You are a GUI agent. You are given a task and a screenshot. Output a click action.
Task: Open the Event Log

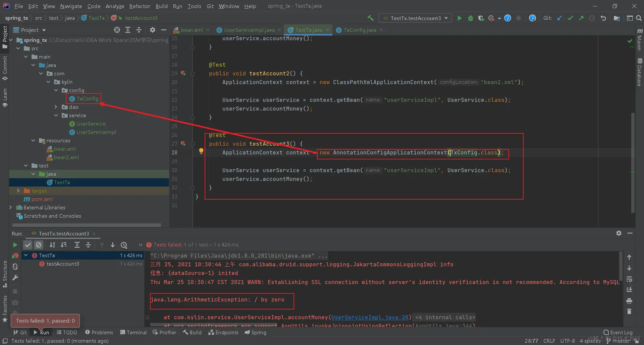pyautogui.click(x=618, y=332)
